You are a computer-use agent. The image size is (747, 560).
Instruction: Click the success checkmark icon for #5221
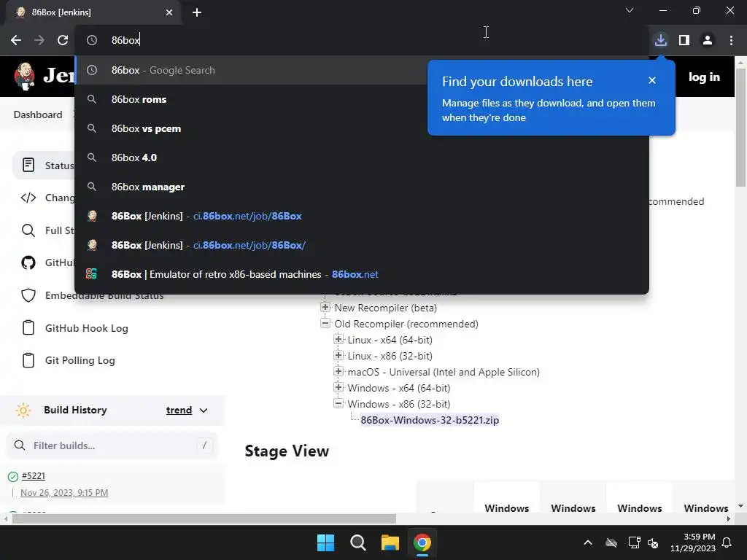tap(13, 476)
